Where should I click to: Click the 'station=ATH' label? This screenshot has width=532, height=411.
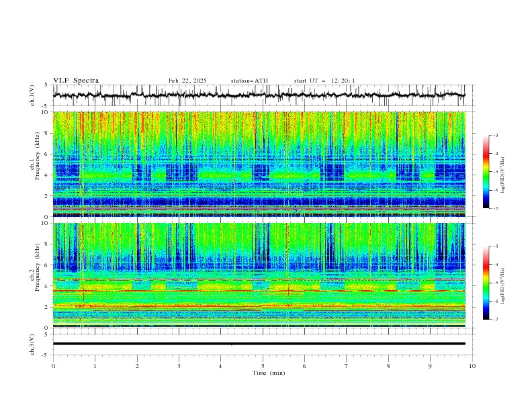(249, 81)
